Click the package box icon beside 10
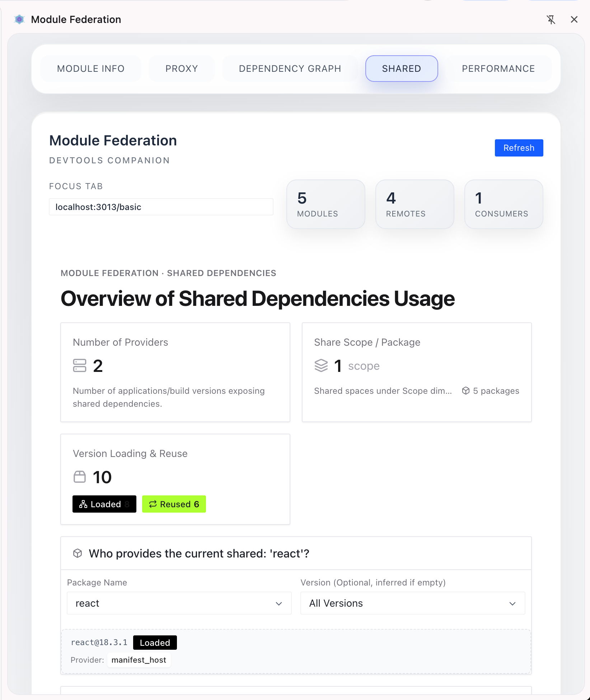Viewport: 590px width, 700px height. (x=80, y=477)
